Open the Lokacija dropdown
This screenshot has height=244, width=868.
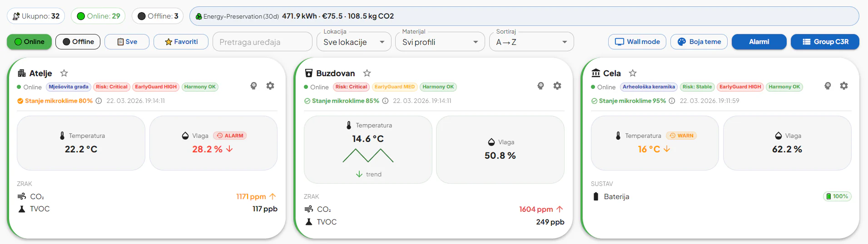click(354, 42)
